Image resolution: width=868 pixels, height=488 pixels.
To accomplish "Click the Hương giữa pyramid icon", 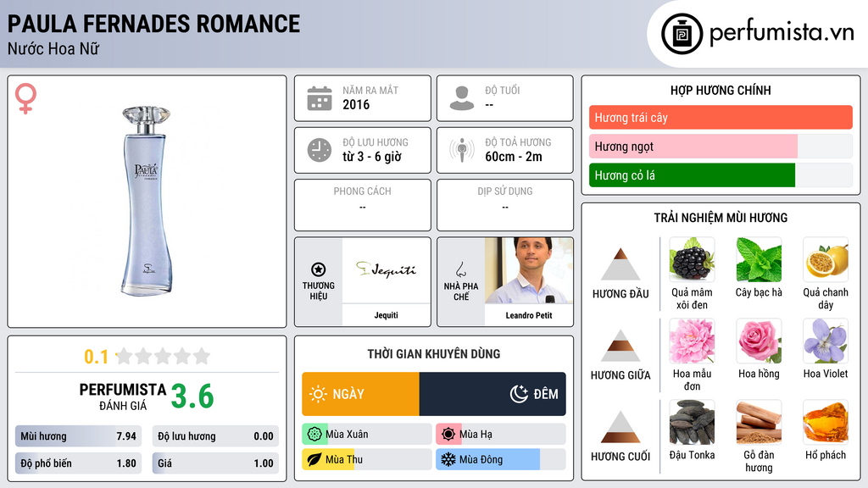I will (620, 346).
